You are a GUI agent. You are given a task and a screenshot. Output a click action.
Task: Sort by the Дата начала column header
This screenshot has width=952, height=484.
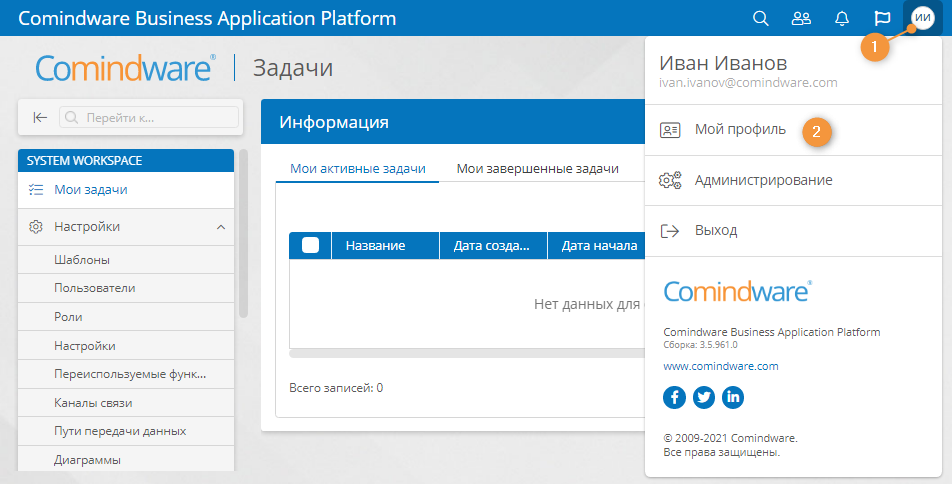pos(597,245)
